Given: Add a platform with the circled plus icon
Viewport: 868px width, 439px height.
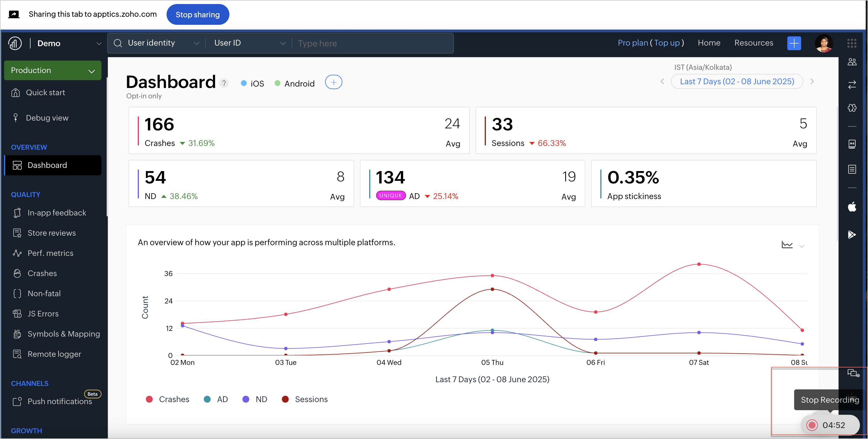Looking at the screenshot, I should click(x=333, y=82).
